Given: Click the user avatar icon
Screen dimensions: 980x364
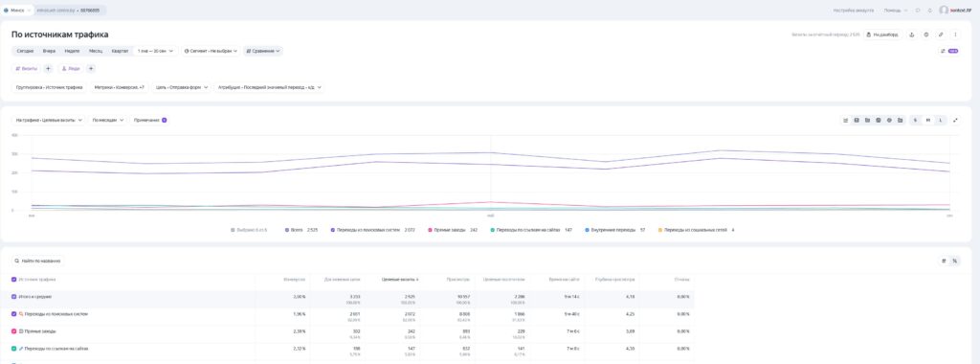Looking at the screenshot, I should 944,10.
